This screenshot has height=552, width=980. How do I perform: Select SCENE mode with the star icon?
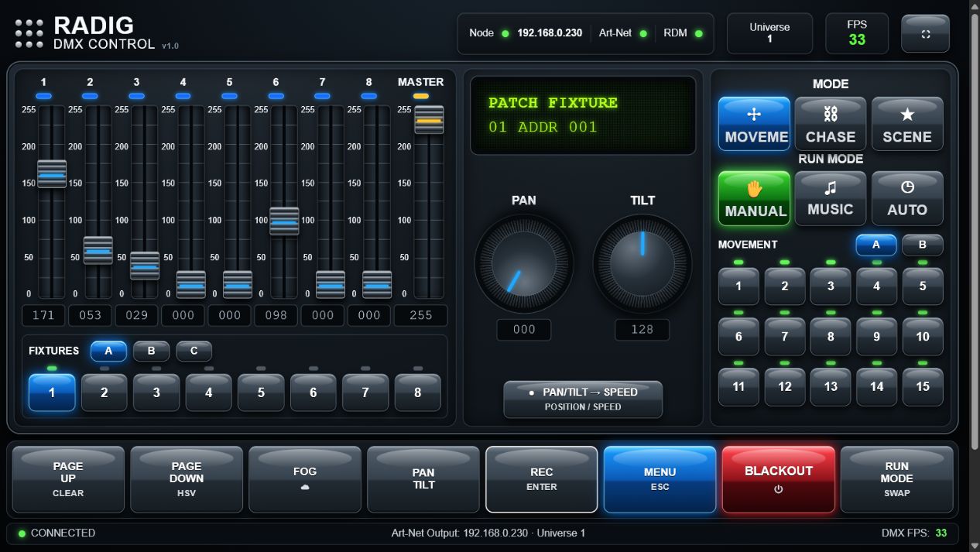pos(907,124)
